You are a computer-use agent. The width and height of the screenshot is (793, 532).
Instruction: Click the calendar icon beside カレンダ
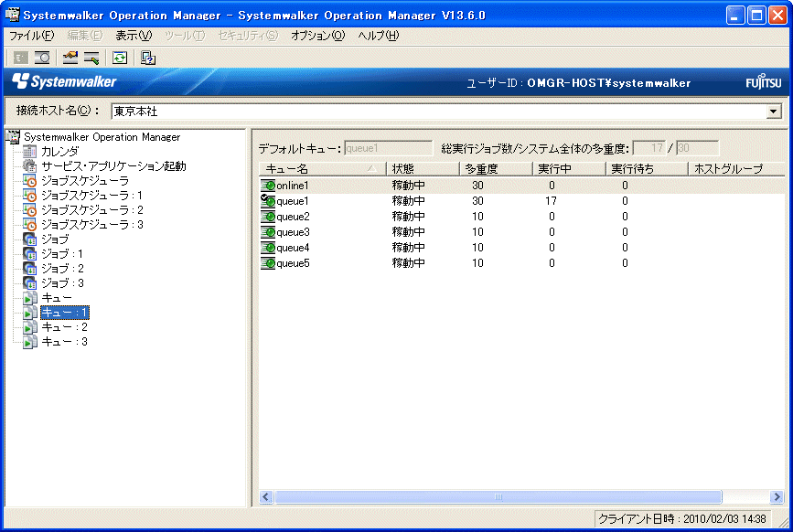(30, 151)
